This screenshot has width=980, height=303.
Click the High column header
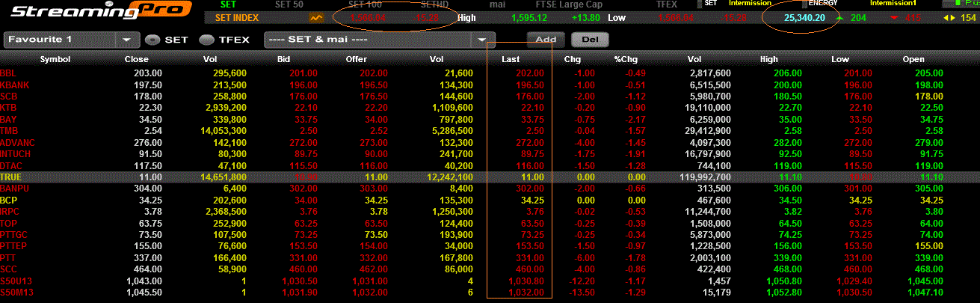coord(769,59)
